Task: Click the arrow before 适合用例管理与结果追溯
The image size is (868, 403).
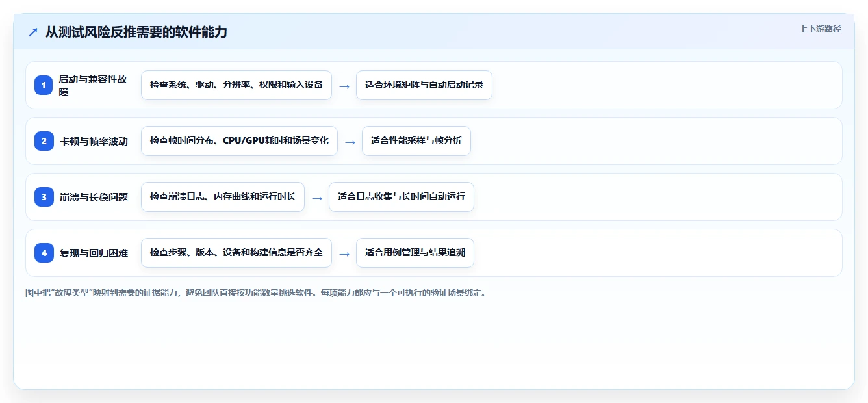Action: (344, 253)
